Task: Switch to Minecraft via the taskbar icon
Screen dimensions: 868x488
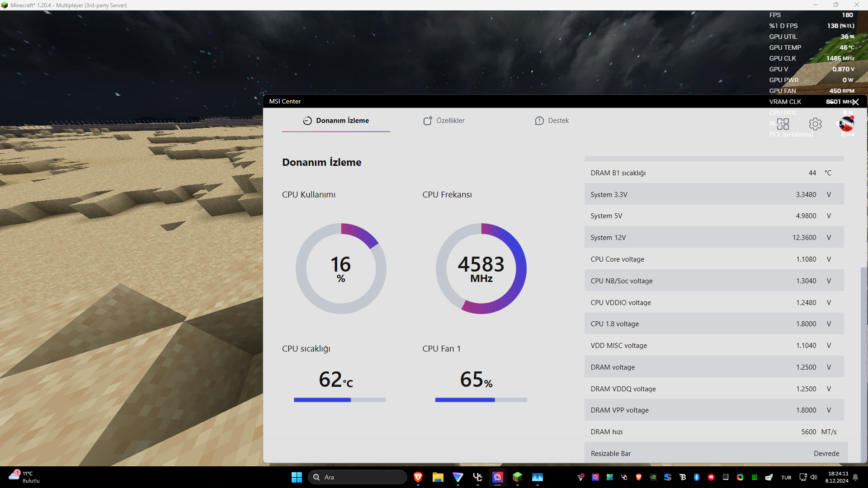Action: [517, 477]
